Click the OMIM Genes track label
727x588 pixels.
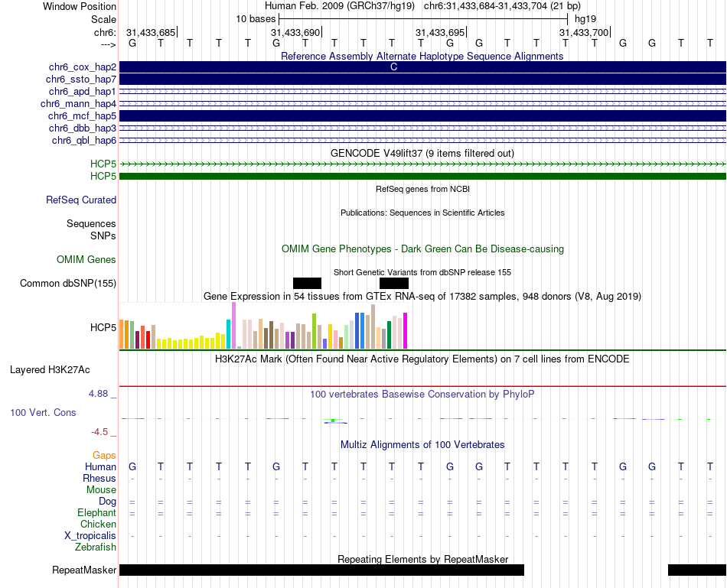click(86, 259)
